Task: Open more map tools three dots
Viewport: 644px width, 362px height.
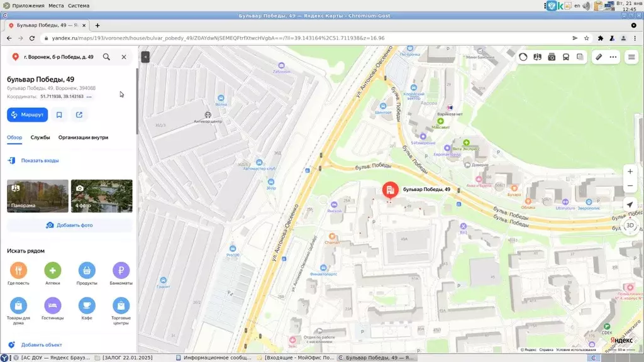Action: pos(613,57)
